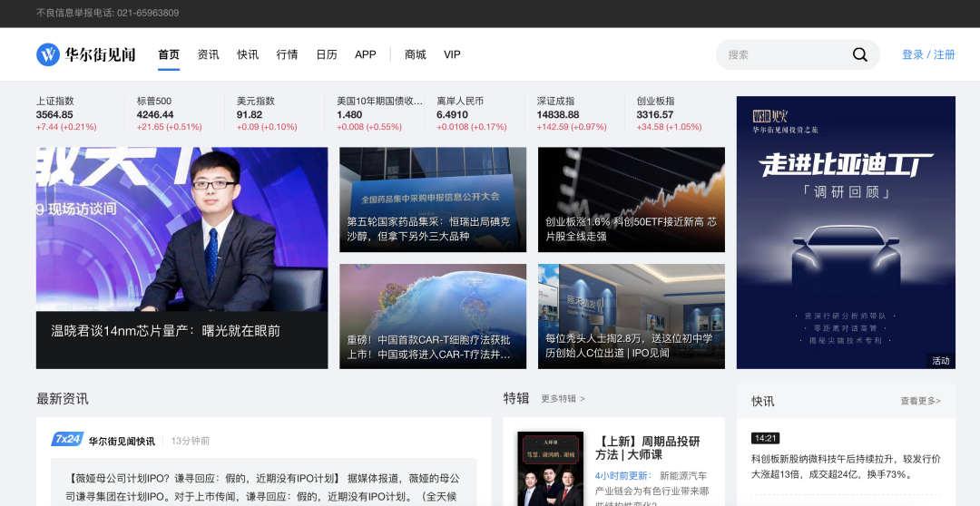Click the 不良信息举报电话 notice text

coord(107,13)
